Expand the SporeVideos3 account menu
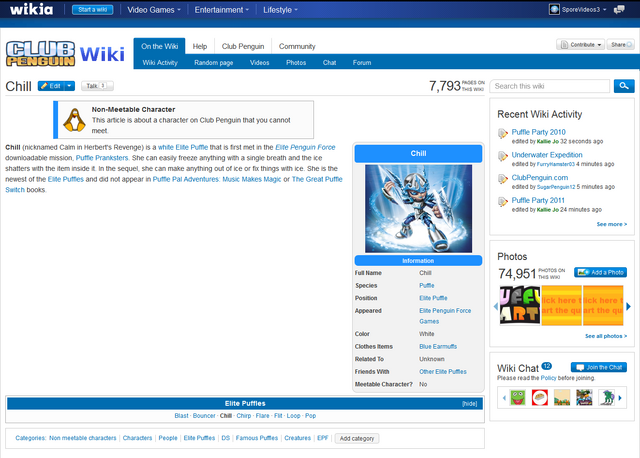Viewport: 640px width, 458px height. click(x=604, y=10)
